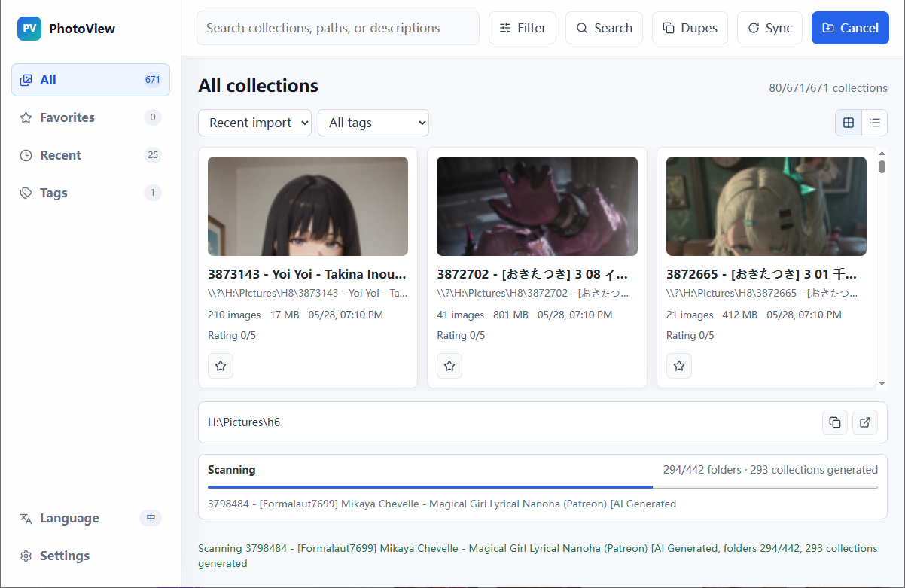Click the Recent clock icon in sidebar

click(26, 155)
